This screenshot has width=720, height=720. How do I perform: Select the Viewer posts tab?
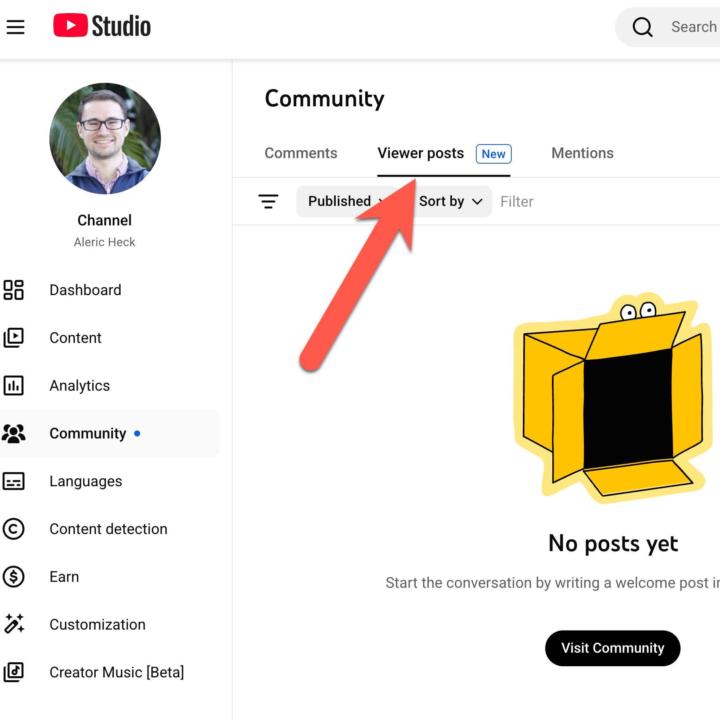point(421,153)
